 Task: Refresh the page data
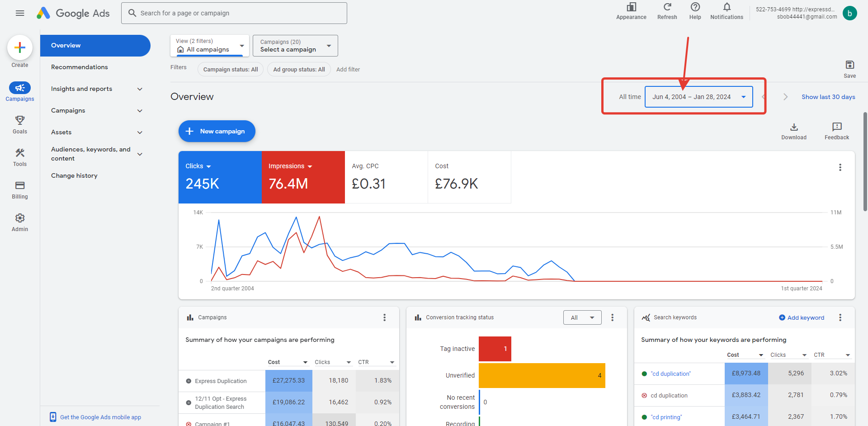click(x=667, y=7)
